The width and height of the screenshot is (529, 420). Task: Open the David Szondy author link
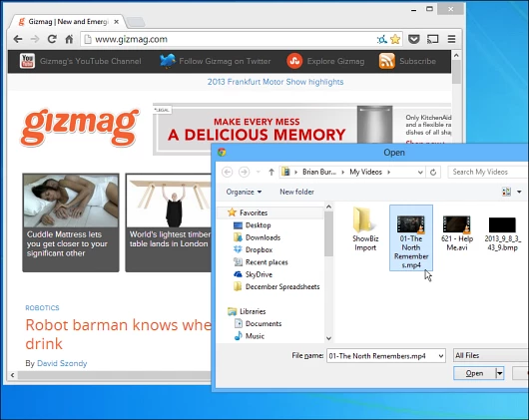(x=62, y=363)
